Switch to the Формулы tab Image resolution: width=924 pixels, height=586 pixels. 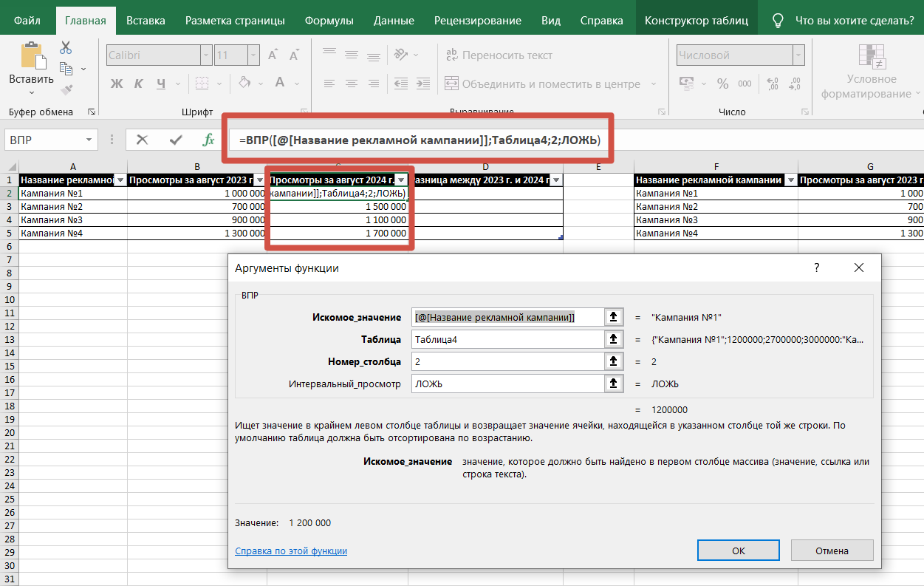pos(329,21)
